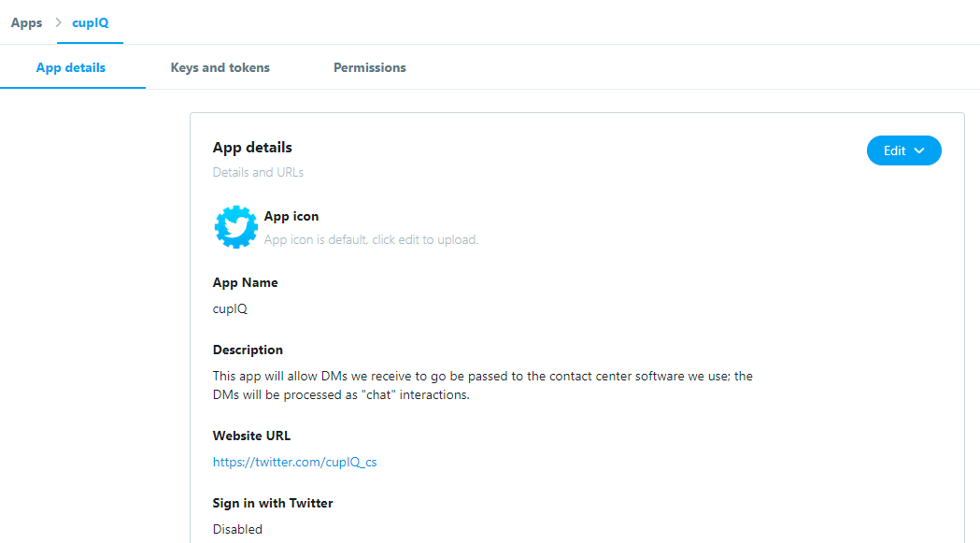Click the 'Details and URLs' subtitle text
The image size is (980, 543).
(x=258, y=173)
